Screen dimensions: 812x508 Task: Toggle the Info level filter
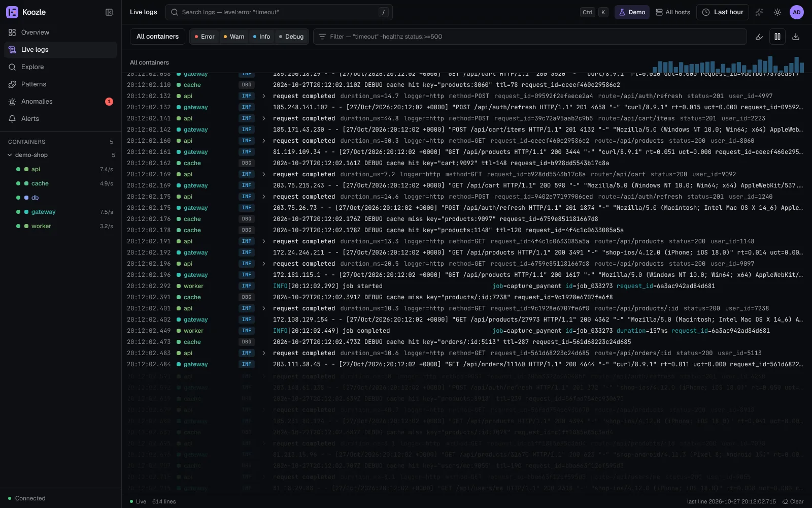click(x=262, y=37)
